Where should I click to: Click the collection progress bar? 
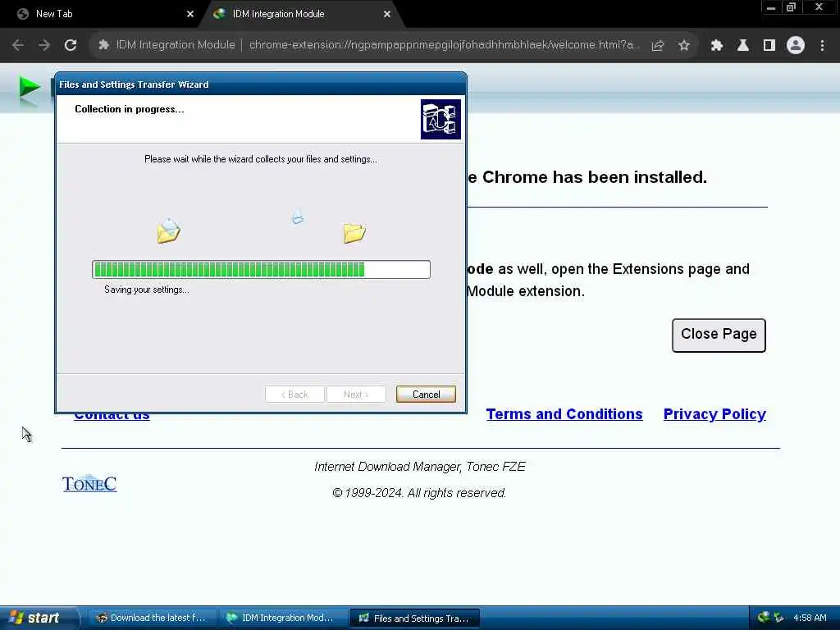click(x=261, y=269)
